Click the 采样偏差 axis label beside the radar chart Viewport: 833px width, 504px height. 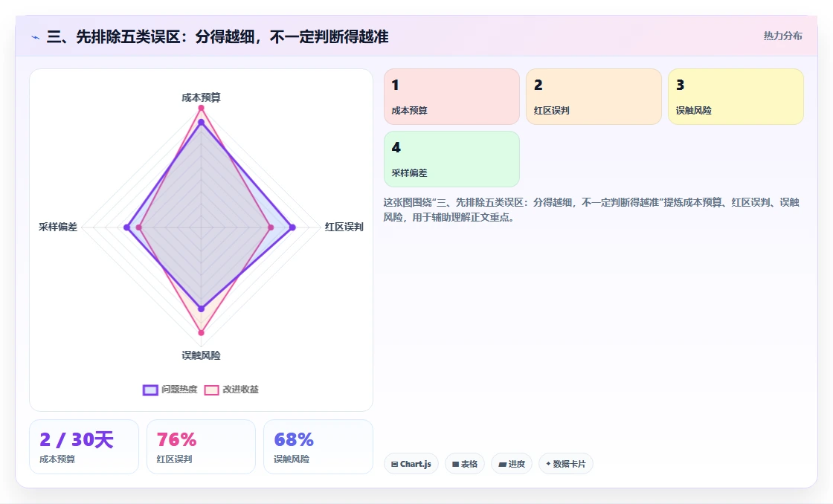pyautogui.click(x=58, y=227)
